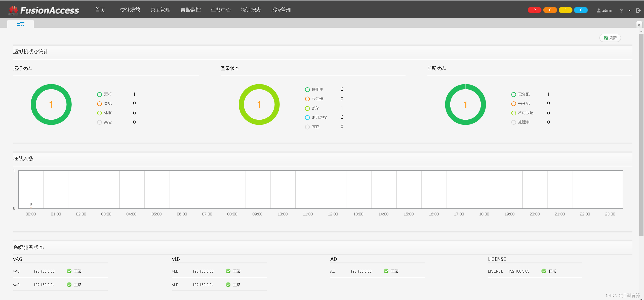Click the vertical page scrollbar
Image resolution: width=644 pixels, height=300 pixels.
641,135
